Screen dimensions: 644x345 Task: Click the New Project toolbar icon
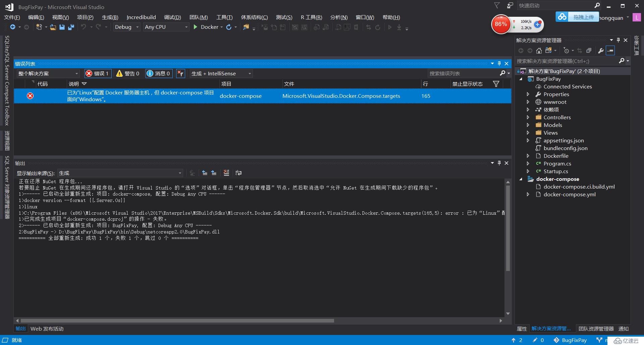39,27
